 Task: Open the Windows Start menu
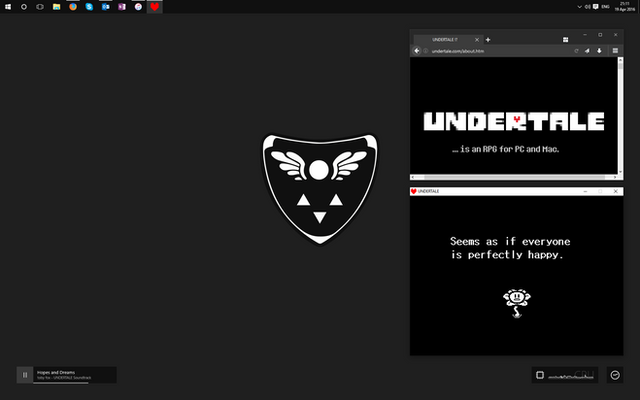pos(8,7)
